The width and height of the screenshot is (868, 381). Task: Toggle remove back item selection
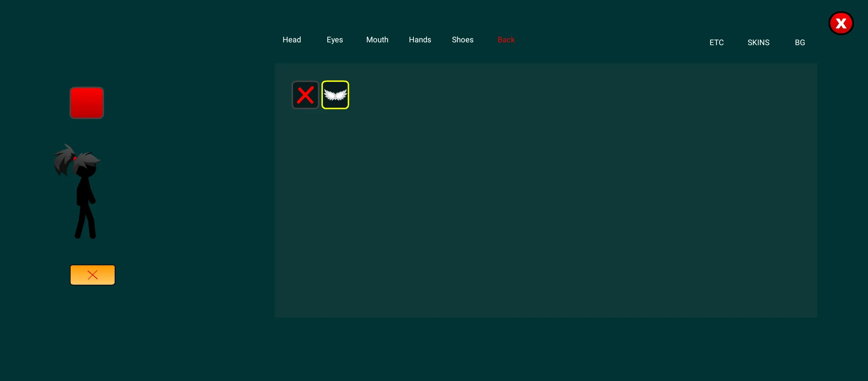point(306,95)
